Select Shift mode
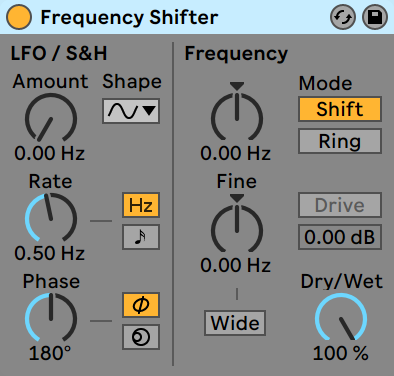The width and height of the screenshot is (394, 376). pos(340,109)
